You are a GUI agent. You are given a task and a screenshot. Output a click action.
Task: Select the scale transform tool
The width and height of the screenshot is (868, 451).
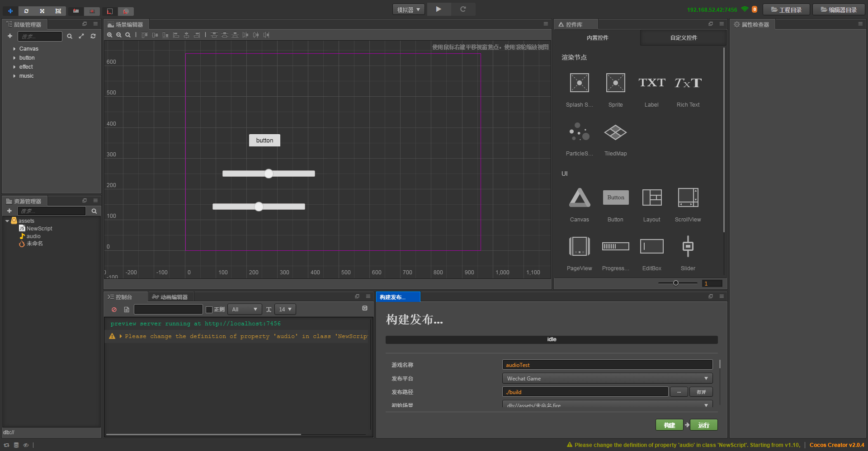[x=42, y=11]
